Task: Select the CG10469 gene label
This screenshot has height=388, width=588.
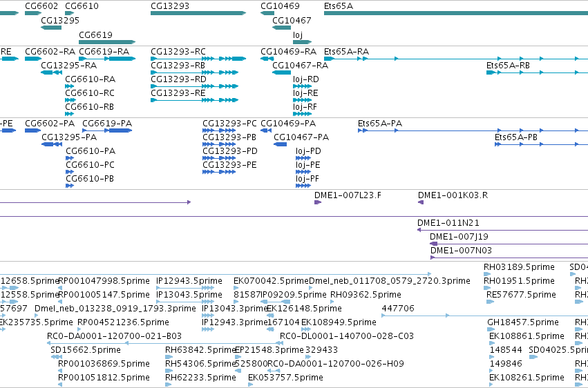Action: pos(280,6)
